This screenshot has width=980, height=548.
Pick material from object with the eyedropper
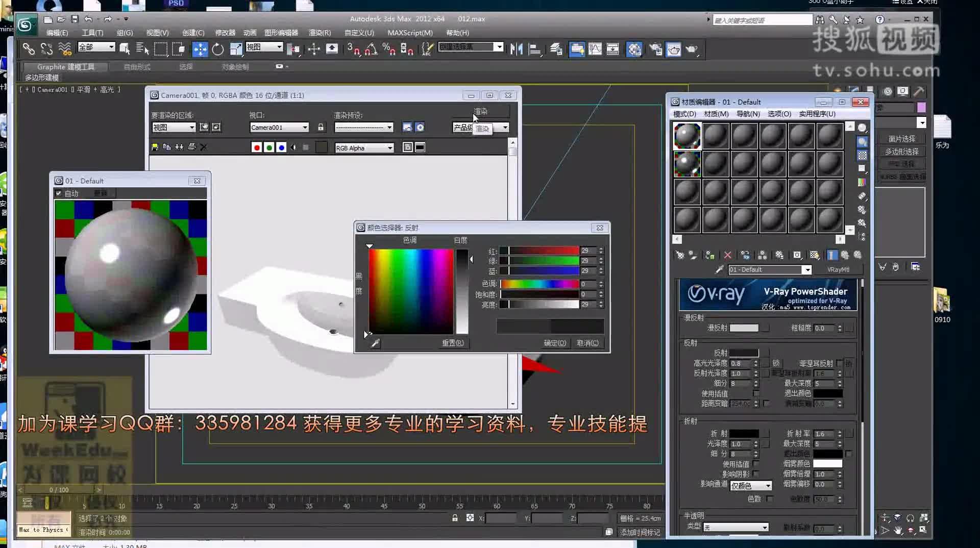(719, 269)
